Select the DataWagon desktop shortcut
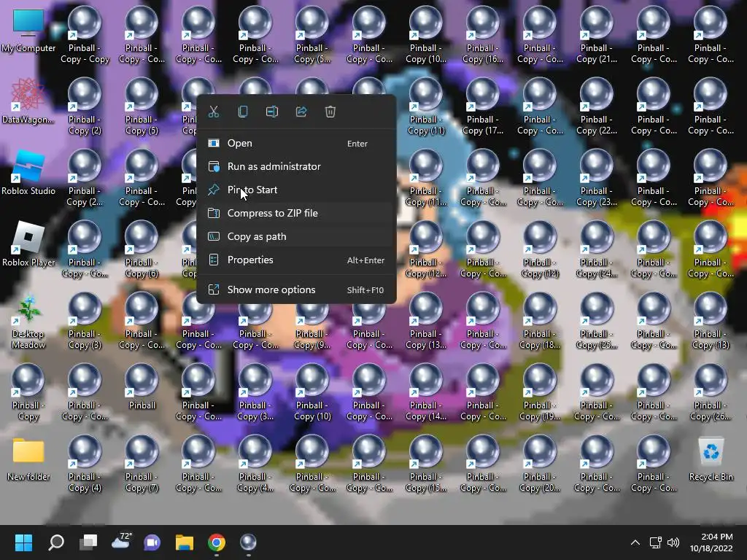The height and width of the screenshot is (560, 747). point(28,101)
